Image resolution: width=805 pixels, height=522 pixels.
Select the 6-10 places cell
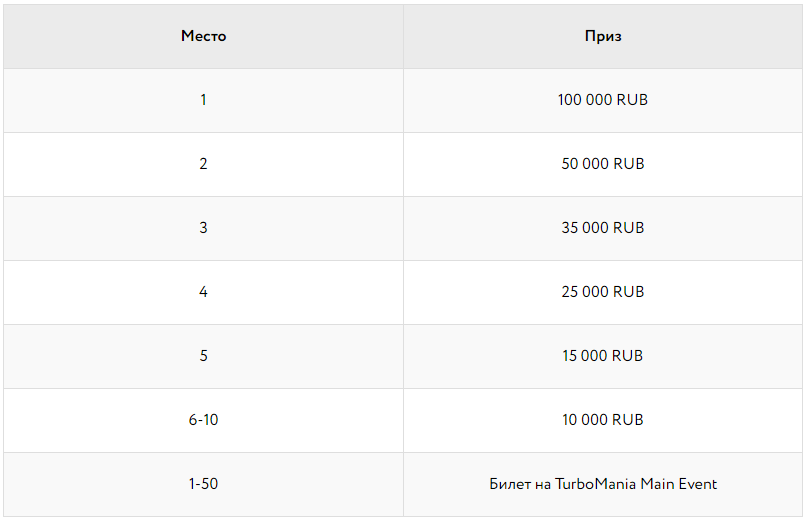pyautogui.click(x=203, y=420)
